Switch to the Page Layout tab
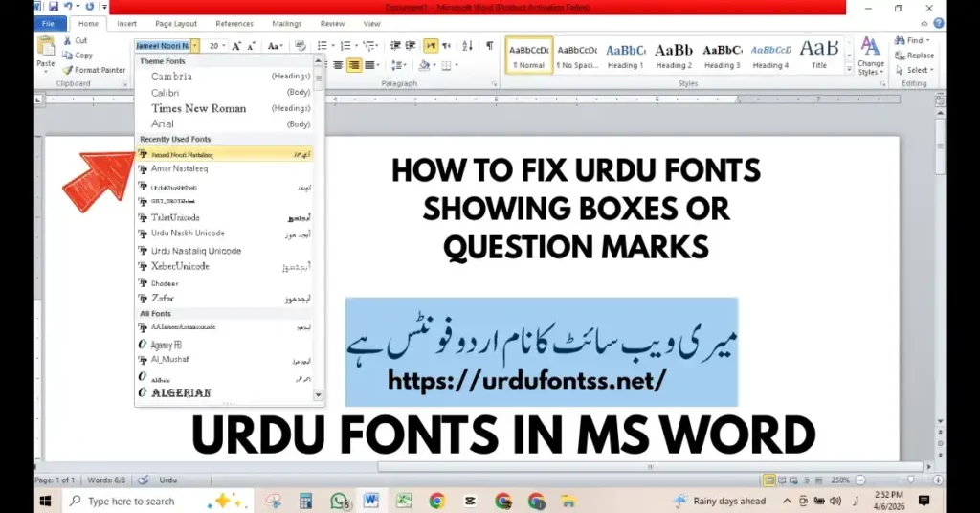Viewport: 980px width, 513px height. point(176,24)
